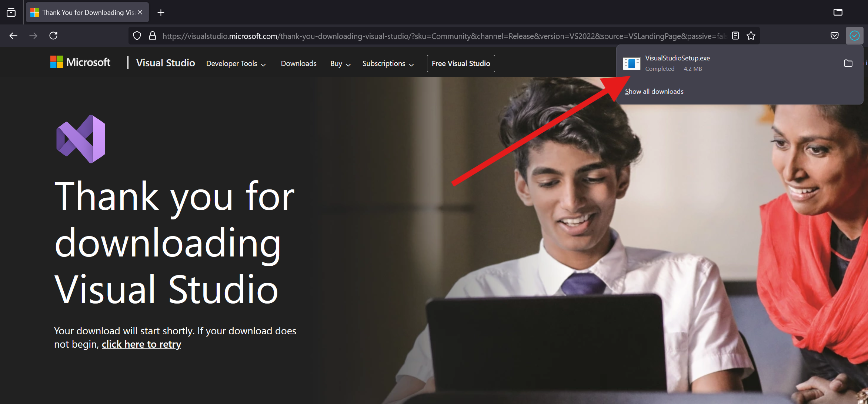This screenshot has width=868, height=404.
Task: Click the Completed — 4.2 MB status text
Action: [x=674, y=69]
